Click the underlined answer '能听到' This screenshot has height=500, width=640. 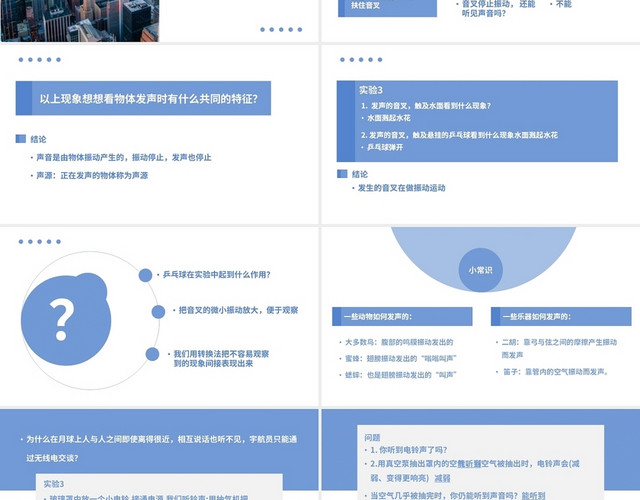(533, 496)
